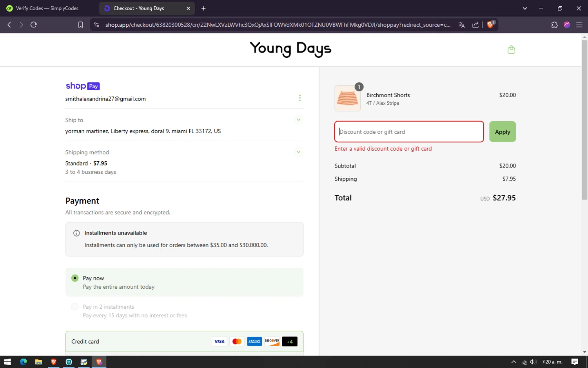Reload the checkout page
588x368 pixels.
(x=34, y=25)
